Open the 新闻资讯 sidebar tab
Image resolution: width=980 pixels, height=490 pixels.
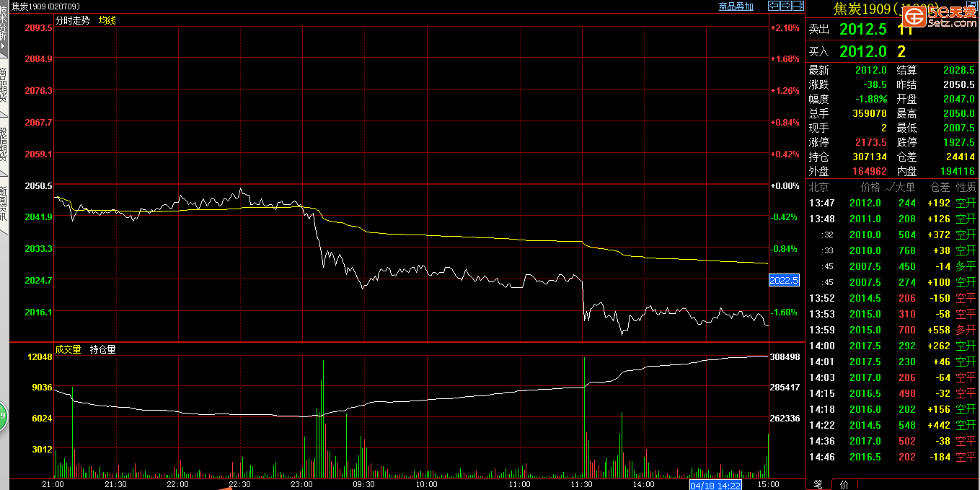(3, 204)
